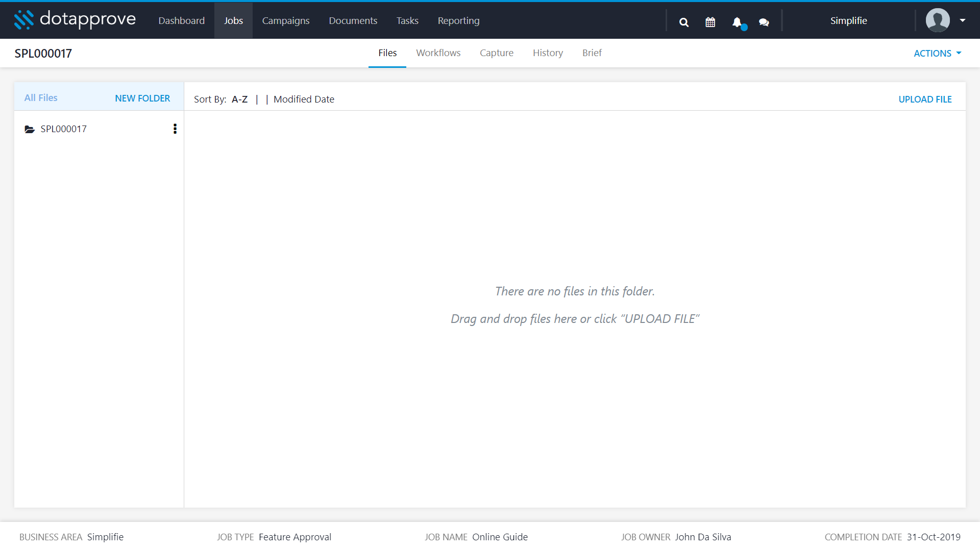Open Reporting
This screenshot has width=980, height=551.
click(x=458, y=20)
